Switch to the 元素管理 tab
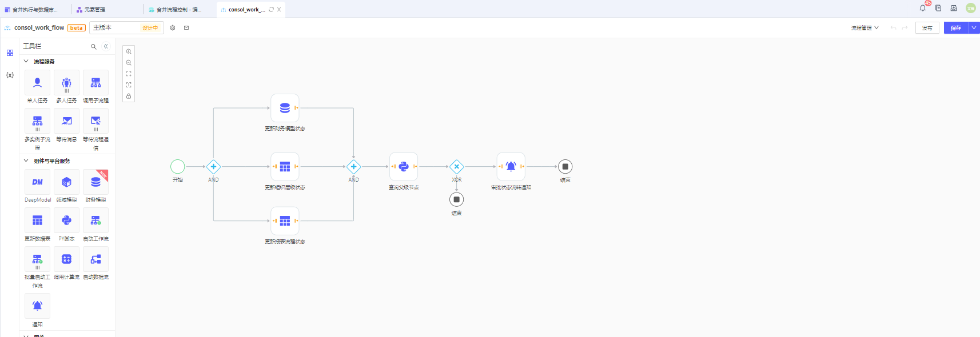 [x=94, y=10]
